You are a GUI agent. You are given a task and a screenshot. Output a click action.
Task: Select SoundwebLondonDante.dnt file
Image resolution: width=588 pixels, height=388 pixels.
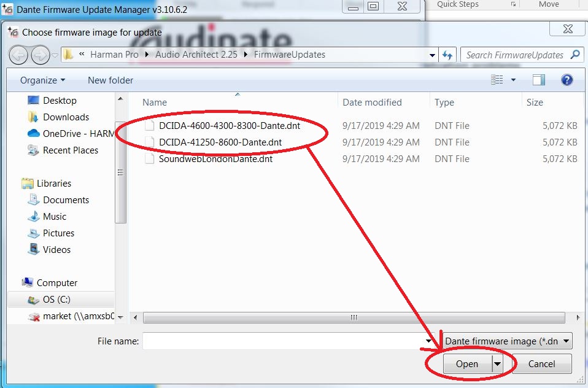(x=215, y=158)
